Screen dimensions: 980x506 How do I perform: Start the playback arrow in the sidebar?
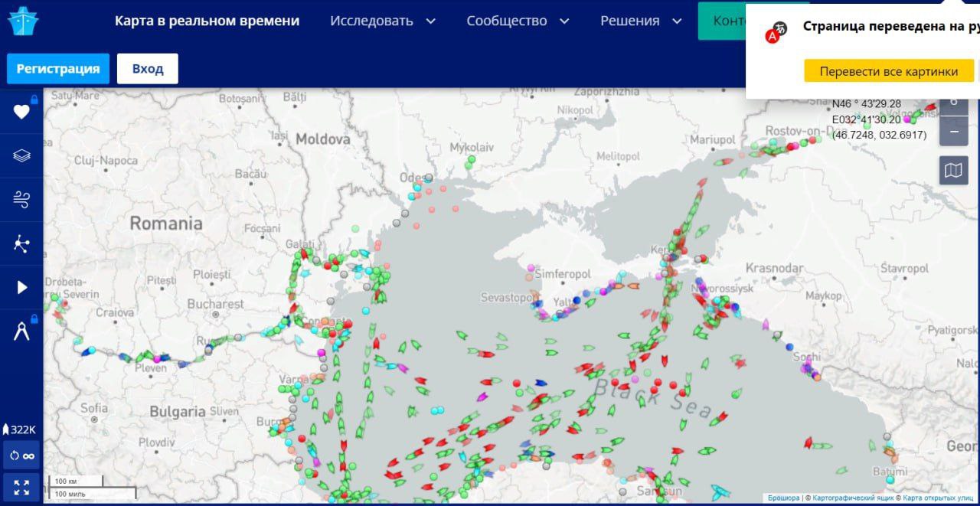(x=21, y=288)
